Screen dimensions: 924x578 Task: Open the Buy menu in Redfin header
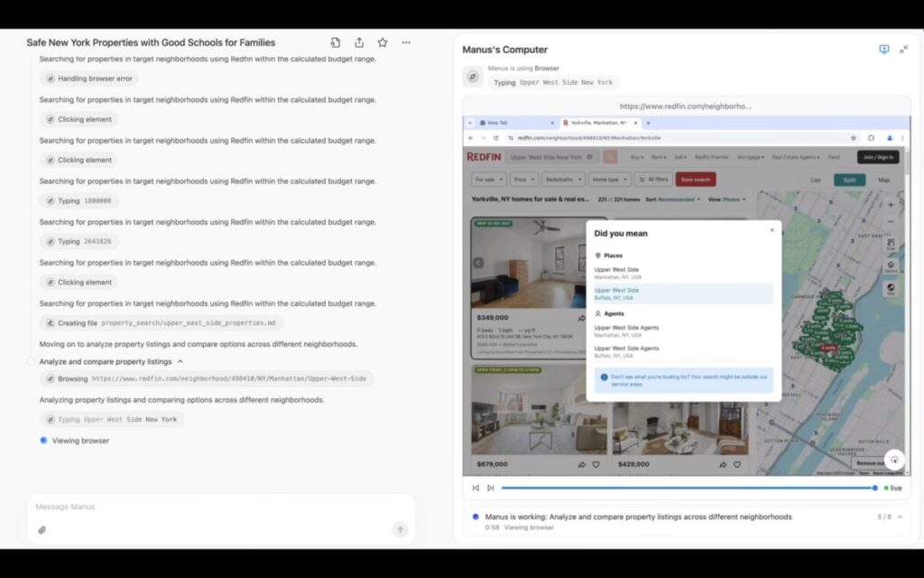pyautogui.click(x=636, y=157)
